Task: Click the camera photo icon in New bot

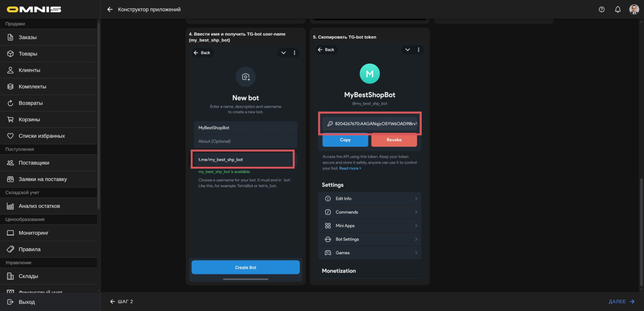Action: tap(246, 77)
